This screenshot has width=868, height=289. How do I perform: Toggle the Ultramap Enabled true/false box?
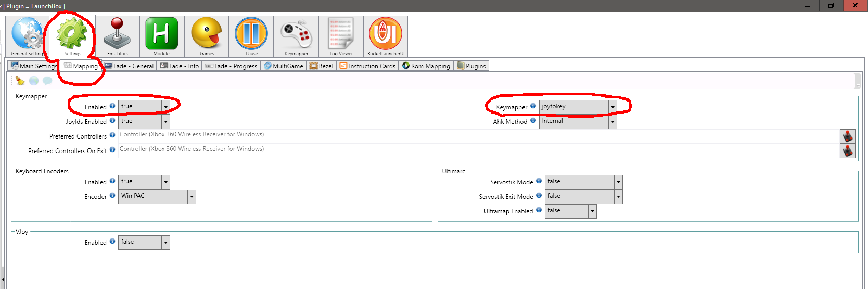coord(592,211)
